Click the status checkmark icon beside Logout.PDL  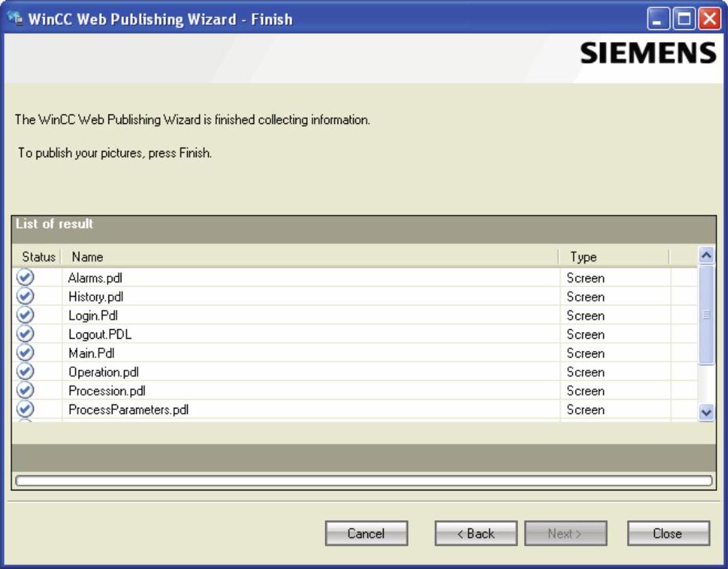tap(25, 334)
